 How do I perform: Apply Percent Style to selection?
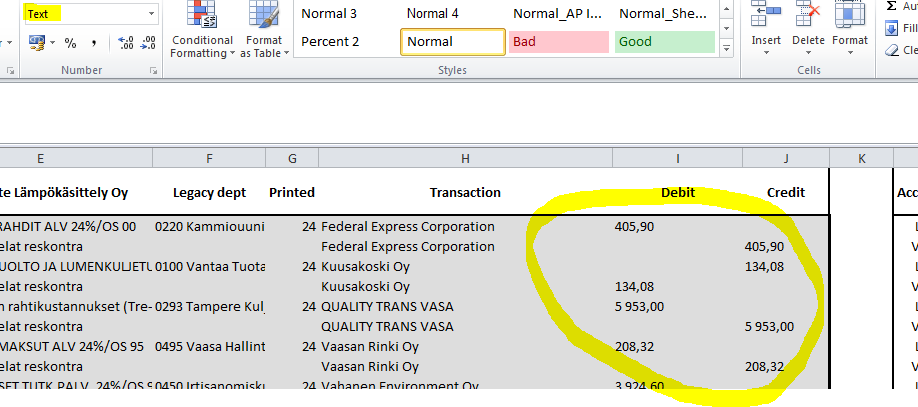[x=71, y=43]
